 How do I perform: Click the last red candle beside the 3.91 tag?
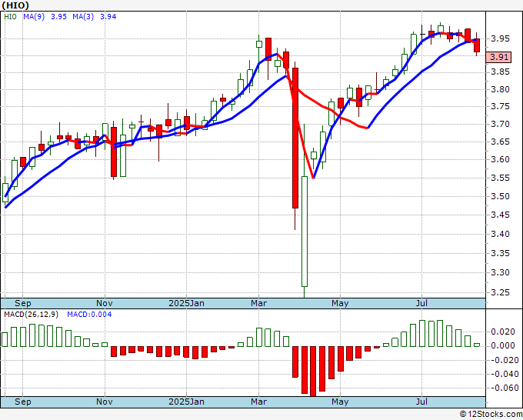477,45
